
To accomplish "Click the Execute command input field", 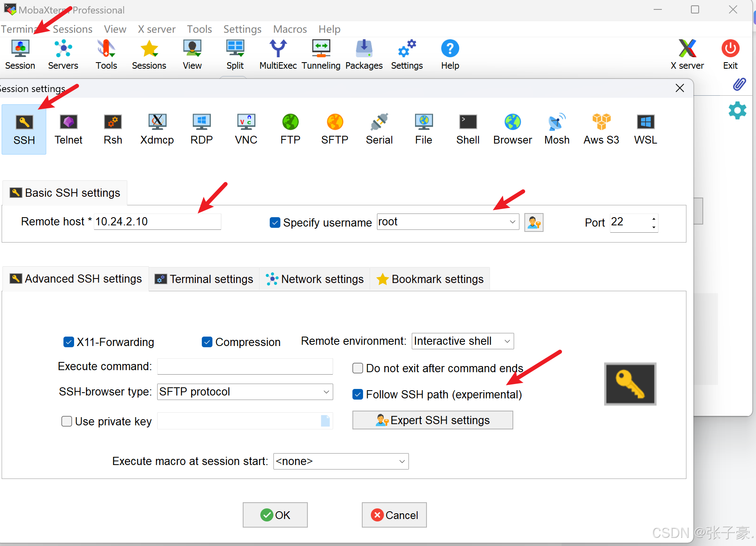I will pos(245,366).
